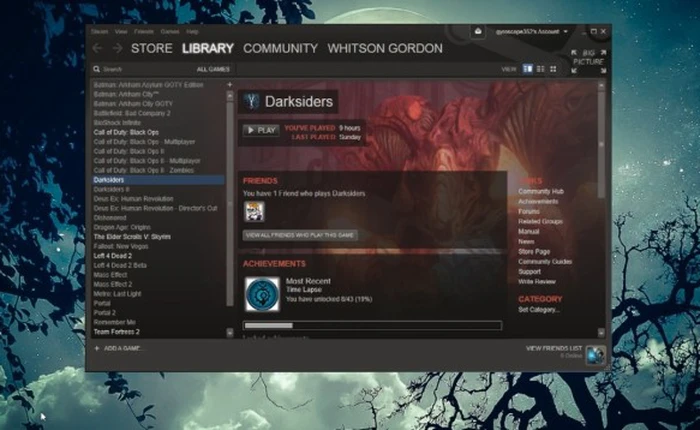Screen dimensions: 700x430
Task: Go to the Store tab
Action: [x=152, y=48]
